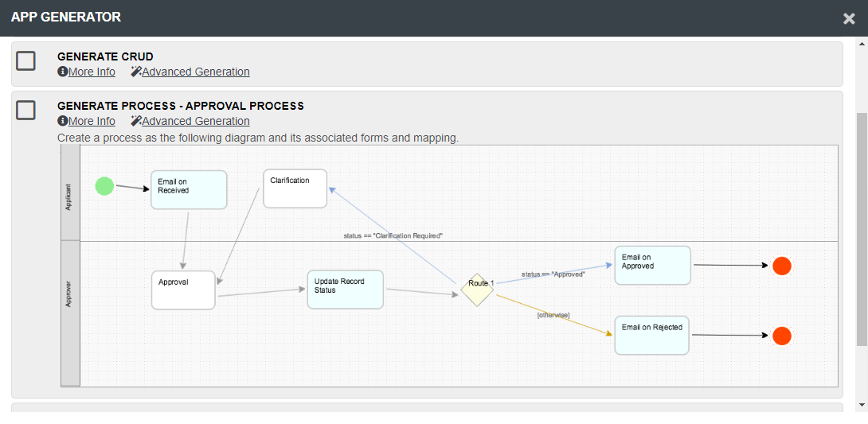The image size is (868, 424).
Task: Select the Clarification activity node
Action: [x=295, y=189]
